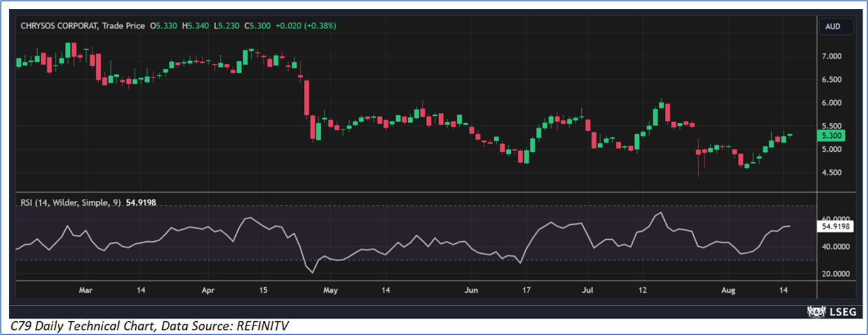Screen dimensions: 868x335
Task: Click the 14 date label after Aug
Action: pos(783,290)
